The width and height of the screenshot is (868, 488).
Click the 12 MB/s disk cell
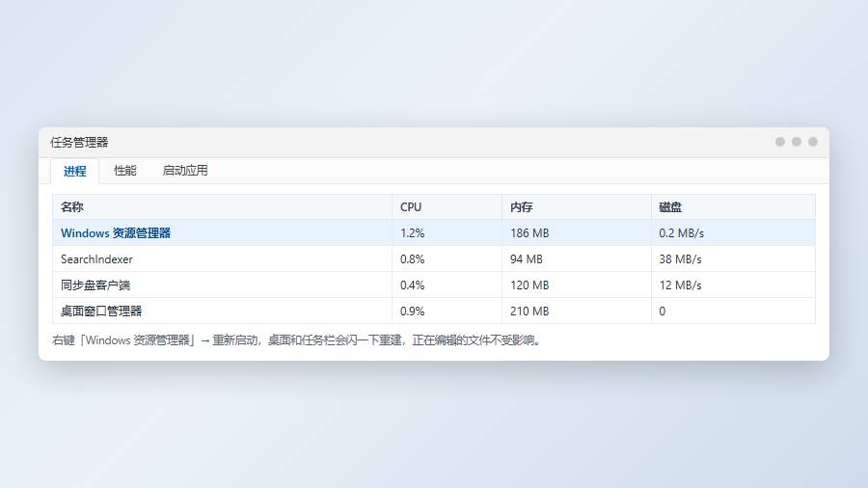point(733,285)
